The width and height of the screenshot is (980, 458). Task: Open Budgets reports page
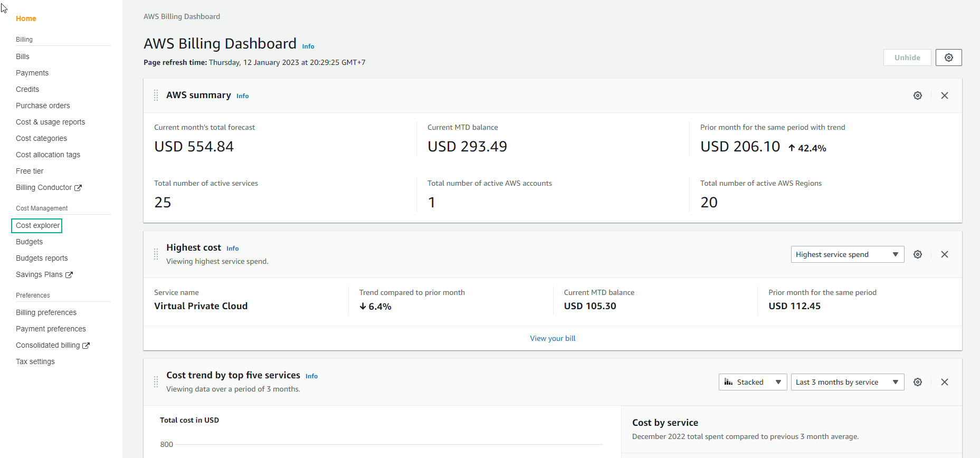(x=42, y=258)
